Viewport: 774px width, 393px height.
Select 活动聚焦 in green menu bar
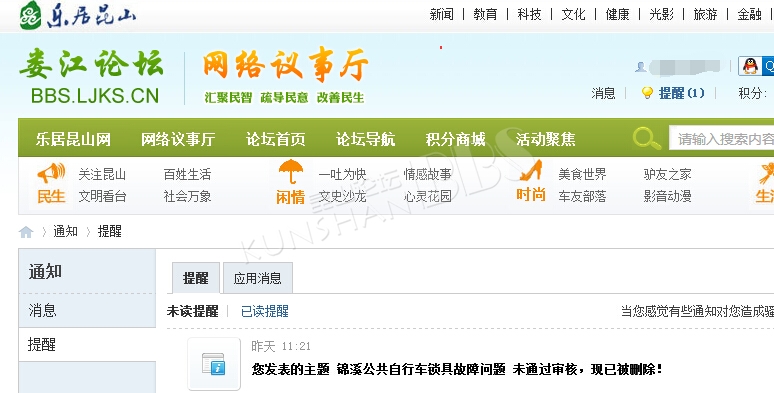click(545, 139)
